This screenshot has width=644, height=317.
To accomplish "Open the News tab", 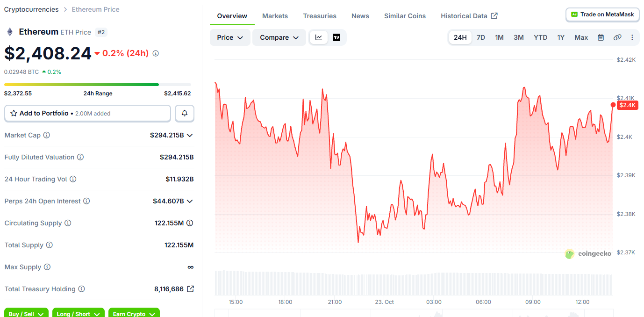I will pos(360,16).
